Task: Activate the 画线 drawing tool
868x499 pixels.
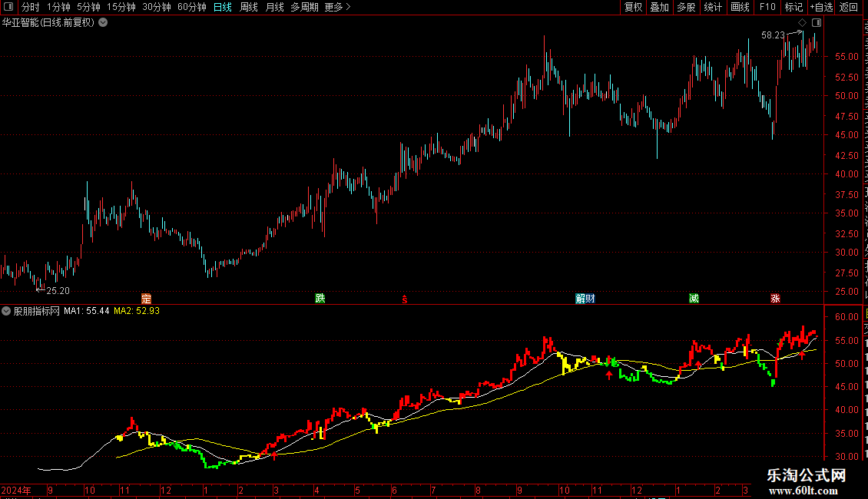Action: [x=740, y=7]
